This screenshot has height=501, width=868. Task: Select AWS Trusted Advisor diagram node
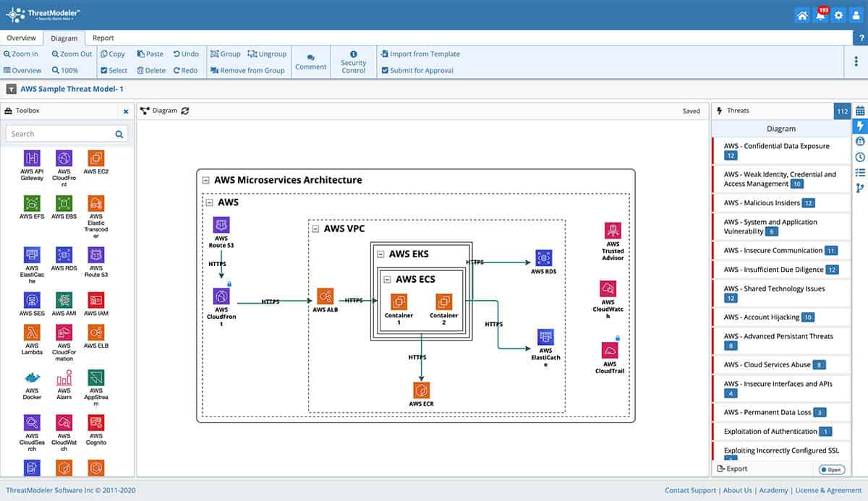click(613, 231)
